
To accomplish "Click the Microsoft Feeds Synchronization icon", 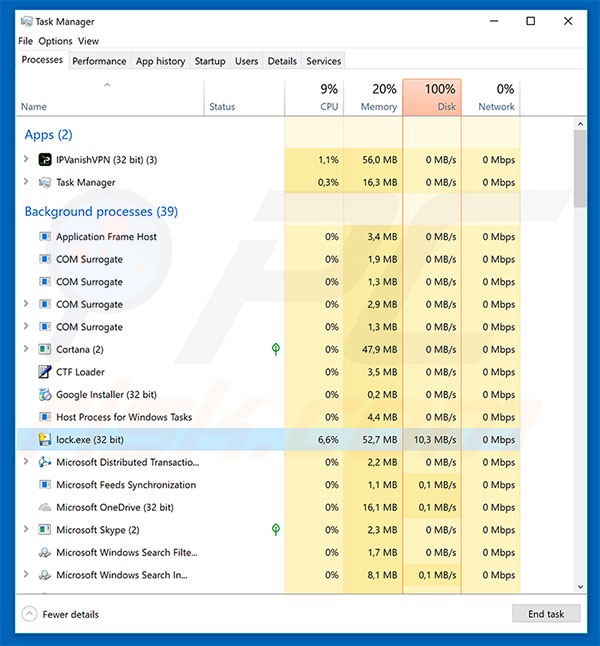I will click(x=45, y=485).
